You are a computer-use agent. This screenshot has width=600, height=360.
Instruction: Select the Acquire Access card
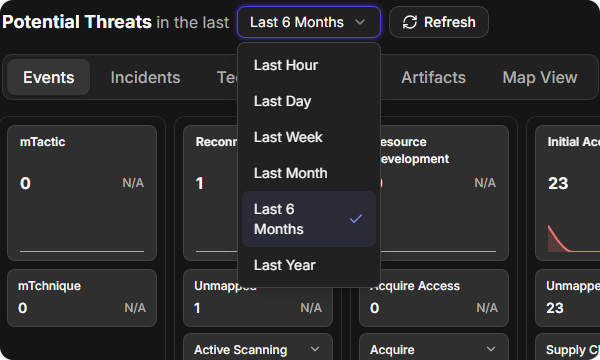click(x=434, y=298)
